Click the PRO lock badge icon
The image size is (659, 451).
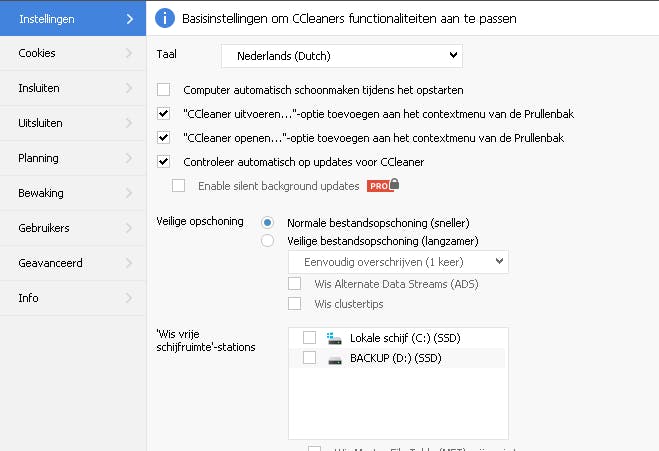point(383,185)
